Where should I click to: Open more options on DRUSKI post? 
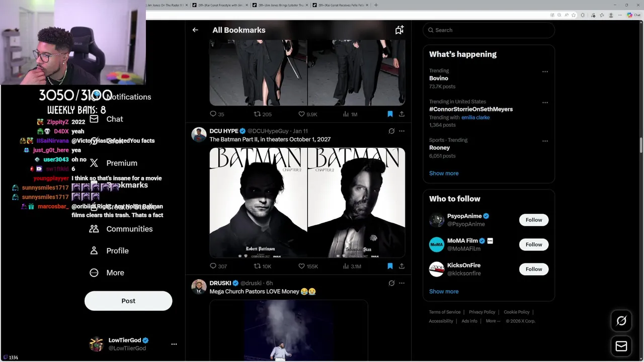click(x=401, y=283)
